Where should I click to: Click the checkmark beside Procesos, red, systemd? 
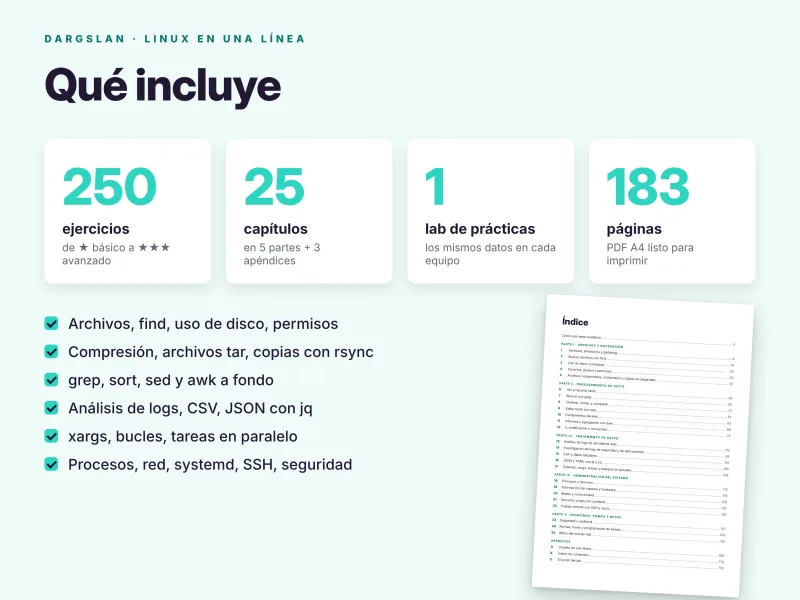(x=52, y=464)
